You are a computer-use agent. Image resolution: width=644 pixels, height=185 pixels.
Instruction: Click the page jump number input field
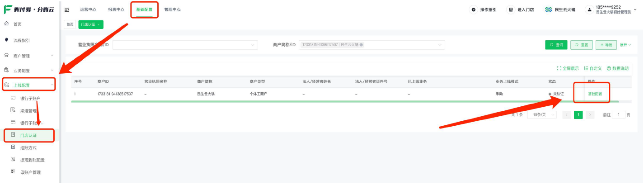point(619,115)
